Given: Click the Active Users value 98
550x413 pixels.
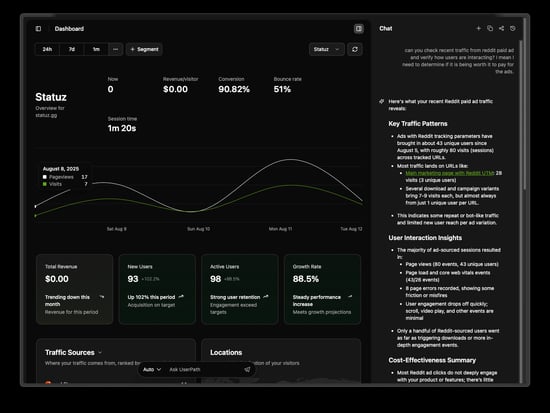Looking at the screenshot, I should tap(215, 279).
